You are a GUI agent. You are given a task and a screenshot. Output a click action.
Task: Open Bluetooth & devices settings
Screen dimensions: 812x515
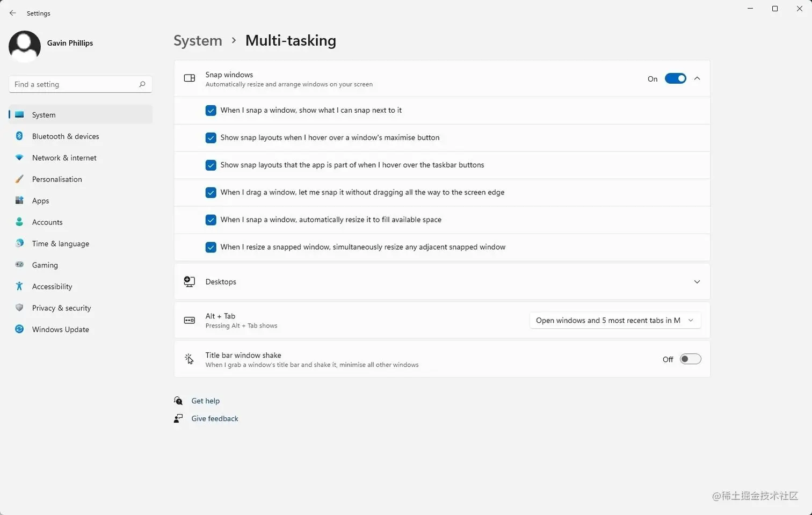point(81,136)
